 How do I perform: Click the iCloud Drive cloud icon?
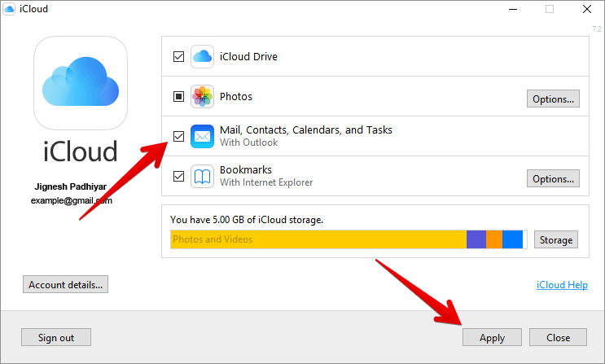pyautogui.click(x=202, y=57)
